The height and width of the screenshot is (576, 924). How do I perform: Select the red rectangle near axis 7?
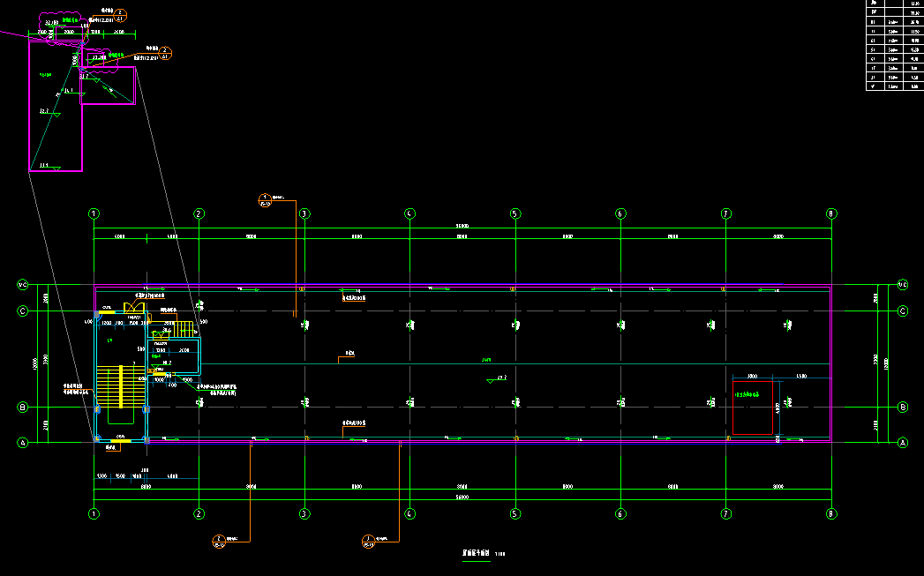753,408
